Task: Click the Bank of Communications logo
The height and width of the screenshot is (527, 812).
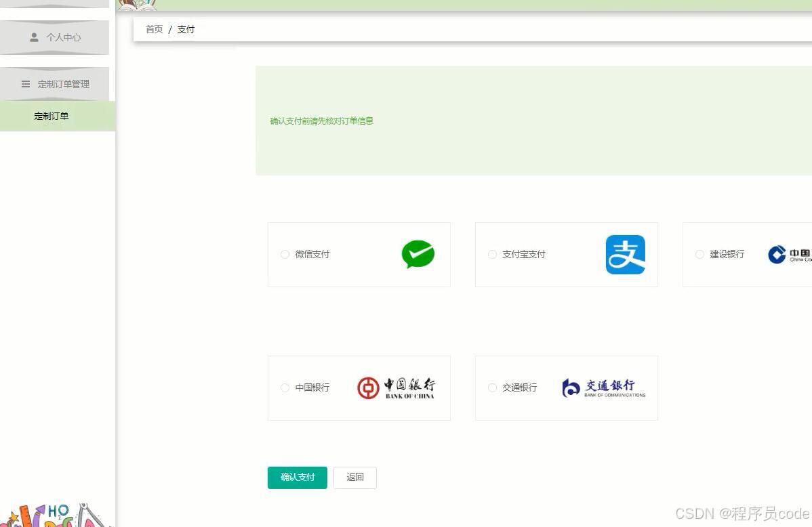Action: (604, 387)
